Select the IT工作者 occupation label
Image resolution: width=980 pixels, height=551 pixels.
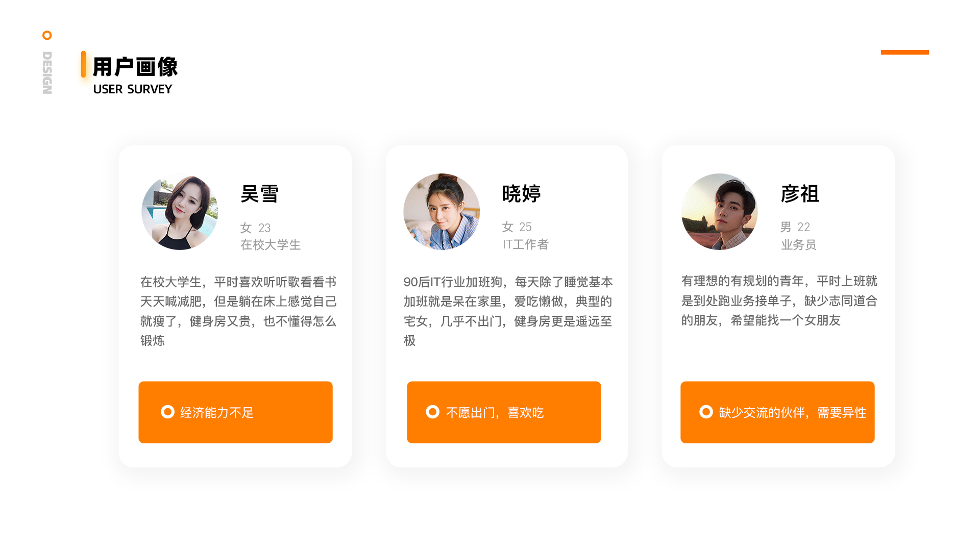point(525,244)
